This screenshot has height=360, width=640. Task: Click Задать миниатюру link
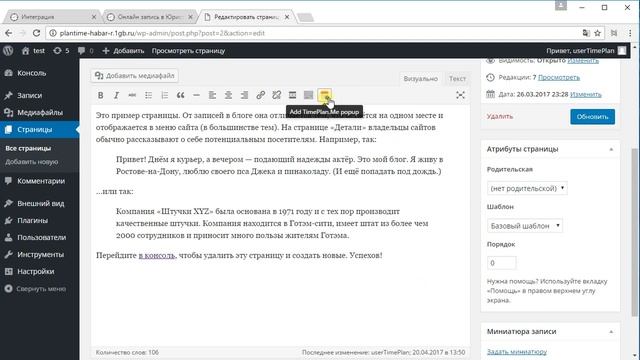click(517, 351)
